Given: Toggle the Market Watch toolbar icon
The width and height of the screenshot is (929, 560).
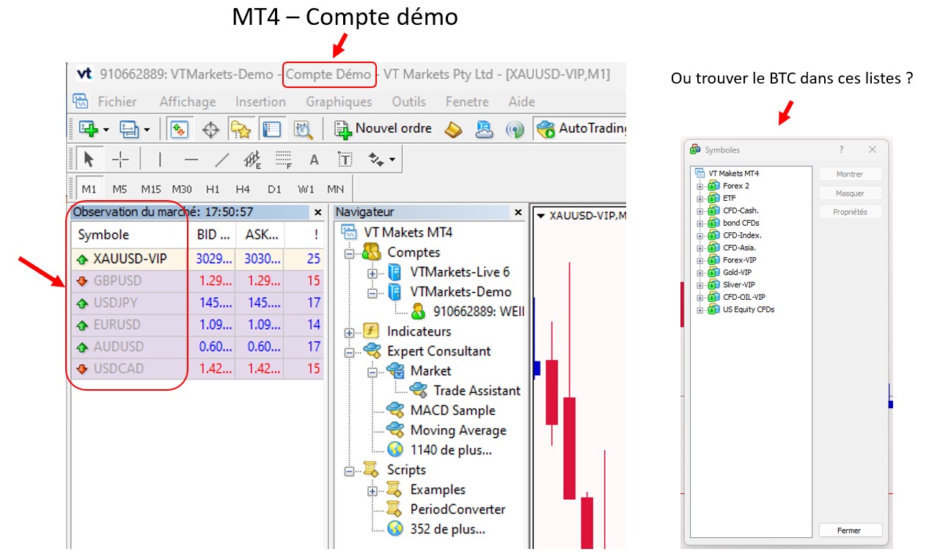Looking at the screenshot, I should pos(180,130).
